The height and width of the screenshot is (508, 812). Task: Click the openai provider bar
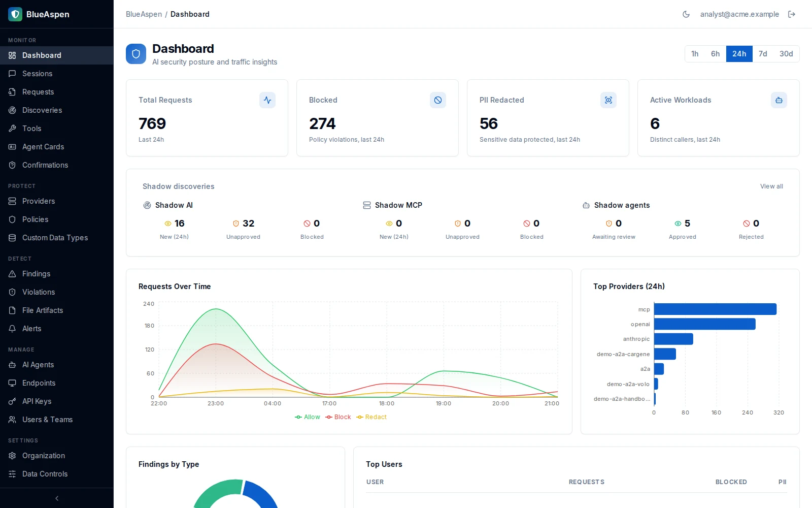[705, 324]
